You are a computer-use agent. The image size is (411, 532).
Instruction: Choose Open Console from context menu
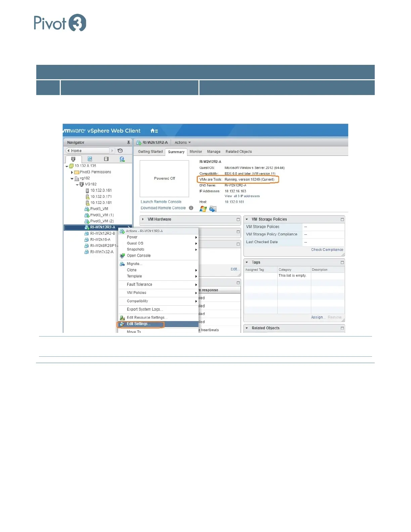[158, 256]
